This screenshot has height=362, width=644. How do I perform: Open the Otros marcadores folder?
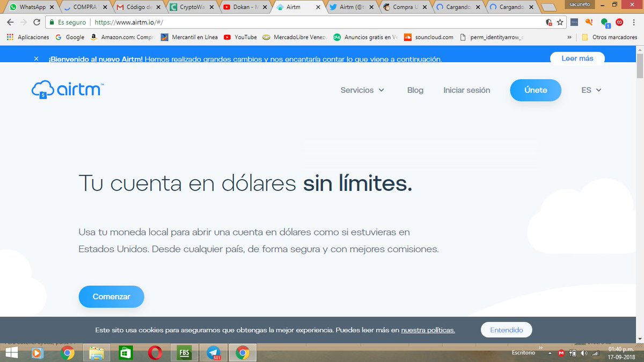pos(610,38)
